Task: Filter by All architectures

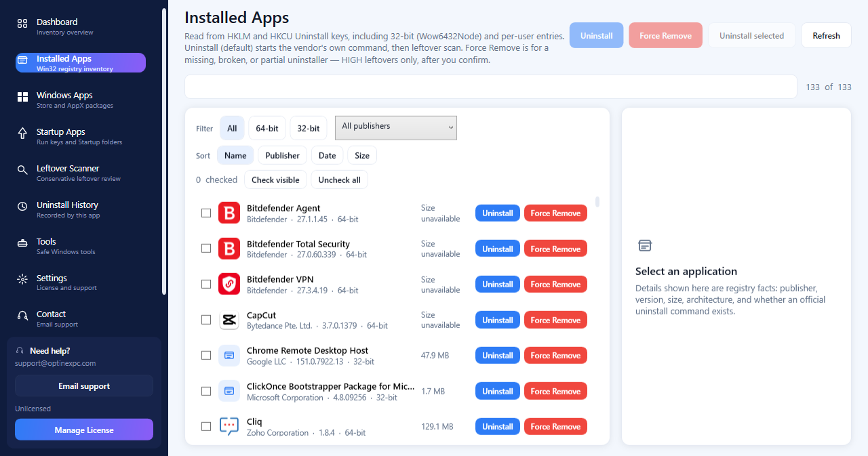Action: point(232,128)
